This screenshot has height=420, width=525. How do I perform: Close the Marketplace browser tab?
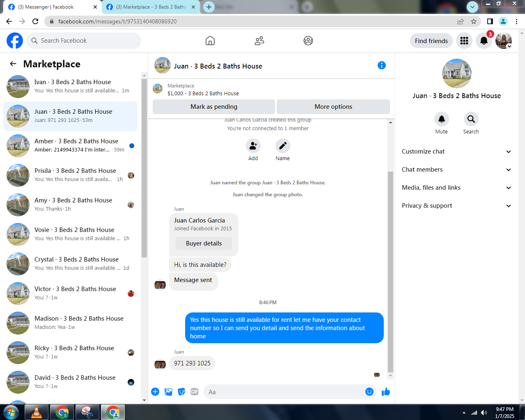193,7
